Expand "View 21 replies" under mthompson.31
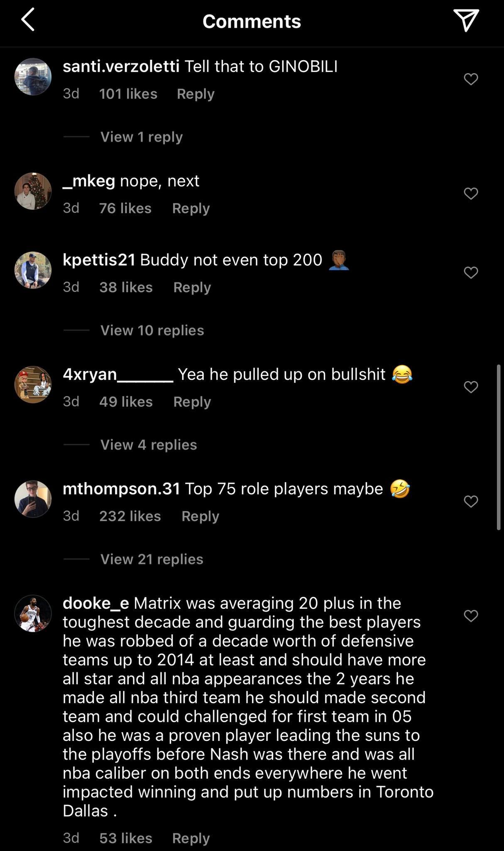 [152, 559]
